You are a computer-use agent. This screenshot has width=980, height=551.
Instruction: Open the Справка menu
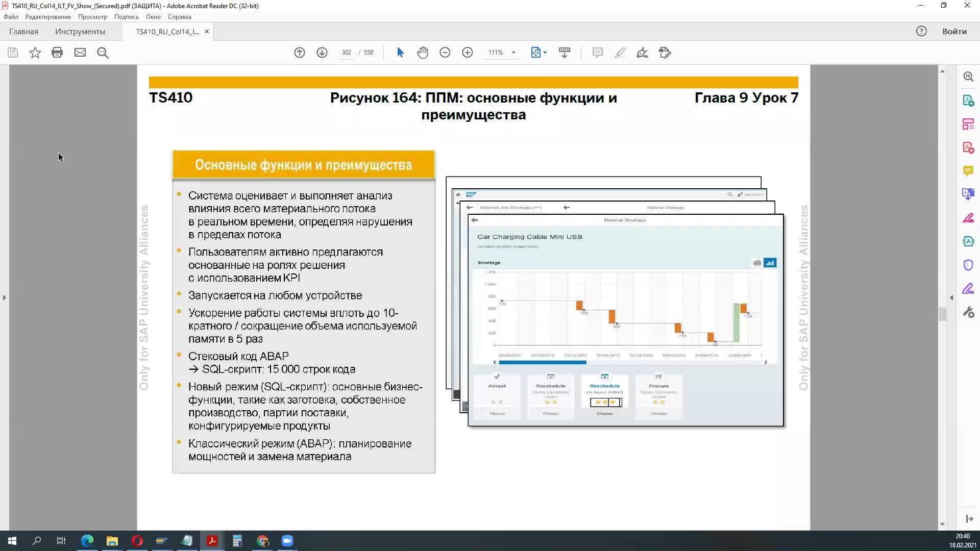(180, 17)
